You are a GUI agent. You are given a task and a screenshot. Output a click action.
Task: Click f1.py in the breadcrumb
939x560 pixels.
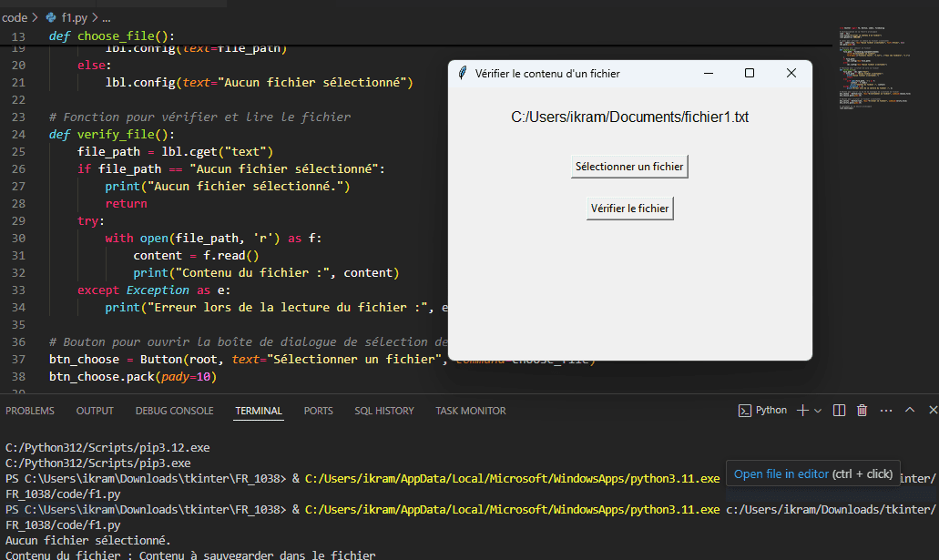click(75, 18)
